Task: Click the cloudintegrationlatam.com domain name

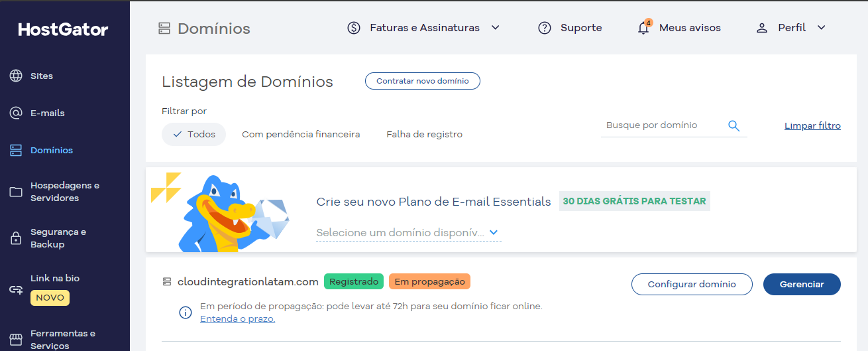Action: tap(248, 281)
